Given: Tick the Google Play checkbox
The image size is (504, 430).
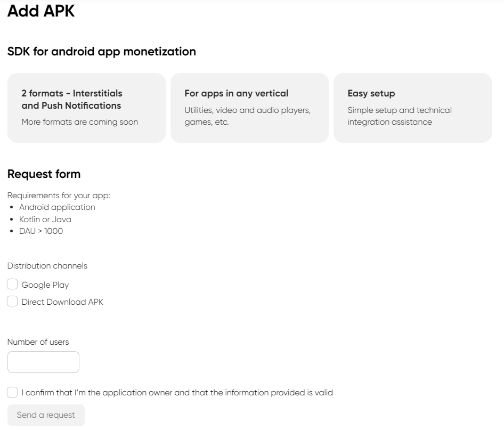Looking at the screenshot, I should coord(12,285).
